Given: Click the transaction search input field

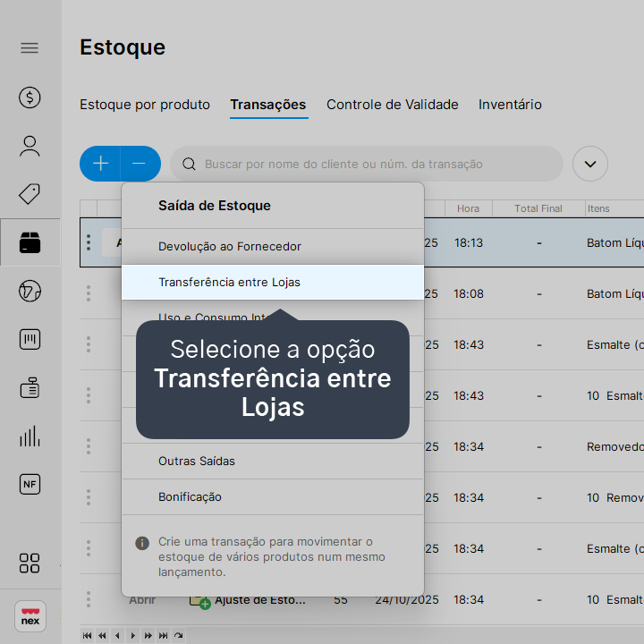Looking at the screenshot, I should pos(367,164).
